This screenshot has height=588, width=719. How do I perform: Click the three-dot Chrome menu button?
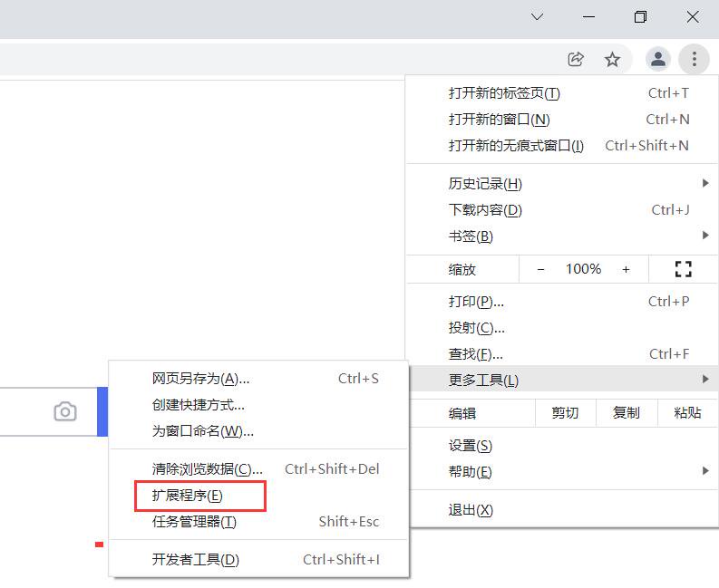pyautogui.click(x=695, y=59)
